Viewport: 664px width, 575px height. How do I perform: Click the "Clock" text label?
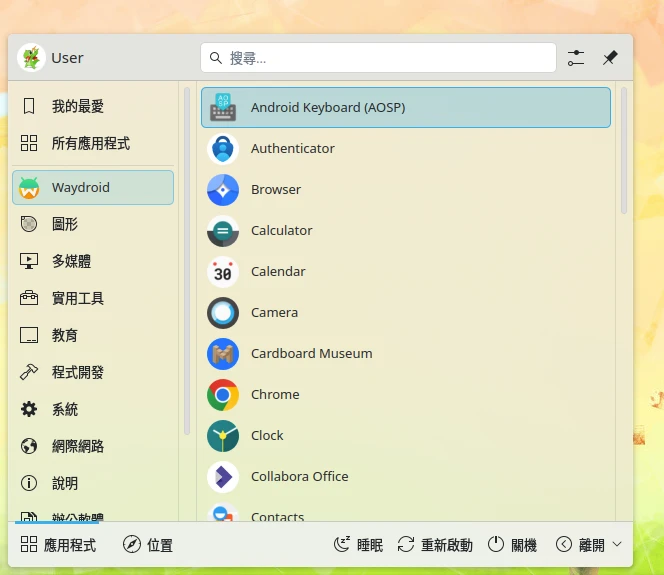(267, 436)
